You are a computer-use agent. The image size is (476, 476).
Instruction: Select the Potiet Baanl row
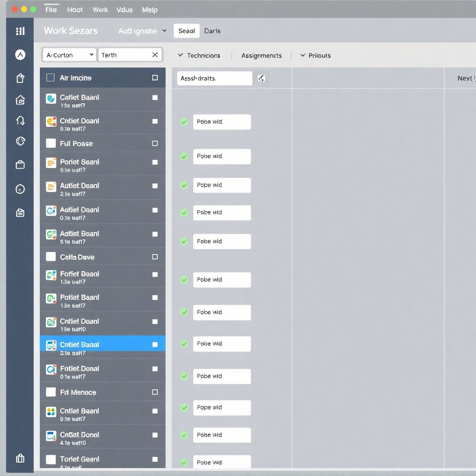[x=103, y=300]
